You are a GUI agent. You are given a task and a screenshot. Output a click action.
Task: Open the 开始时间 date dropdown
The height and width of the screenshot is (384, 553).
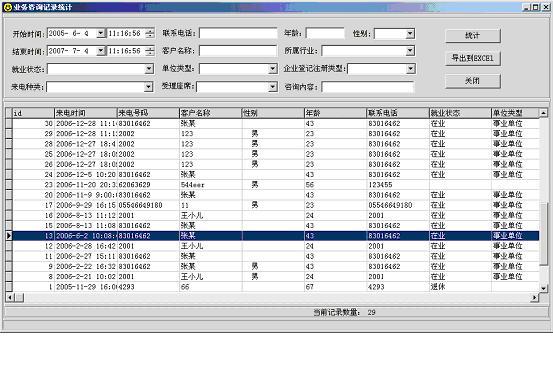coord(101,33)
